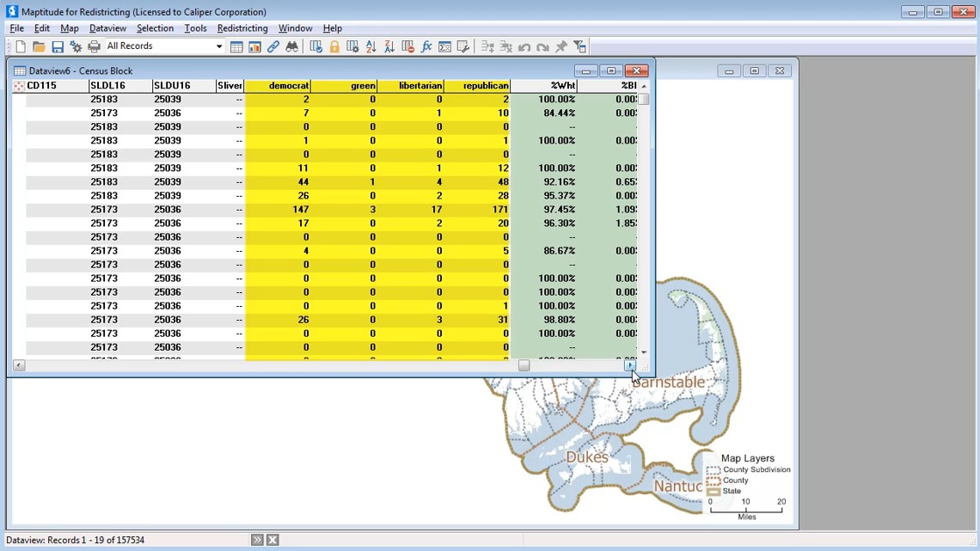Image resolution: width=980 pixels, height=551 pixels.
Task: Open the Redistricting menu
Action: click(242, 28)
